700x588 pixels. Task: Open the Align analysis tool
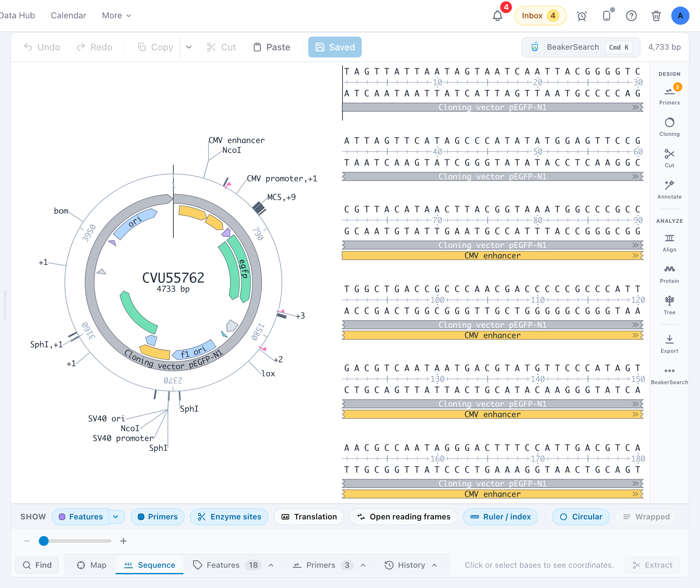point(669,242)
